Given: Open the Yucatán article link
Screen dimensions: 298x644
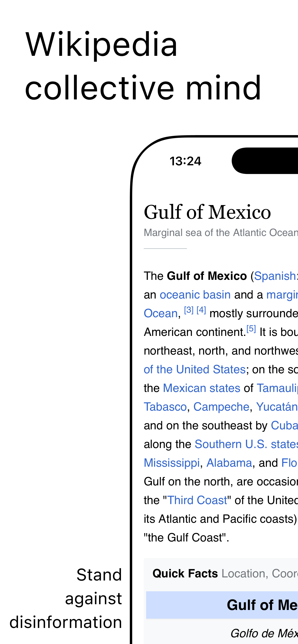Looking at the screenshot, I should tap(277, 407).
